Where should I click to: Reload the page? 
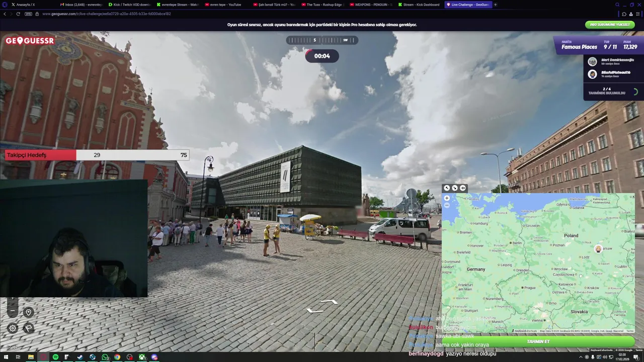(18, 14)
